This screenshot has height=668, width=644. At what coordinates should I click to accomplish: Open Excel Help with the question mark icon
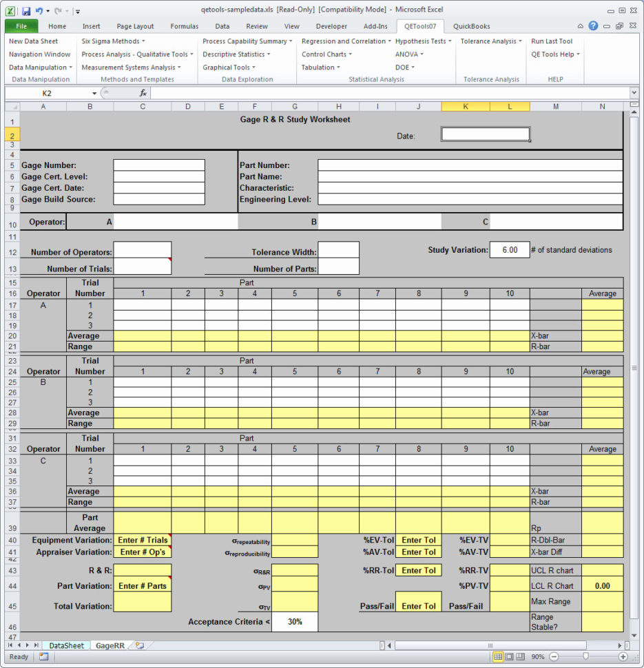594,25
